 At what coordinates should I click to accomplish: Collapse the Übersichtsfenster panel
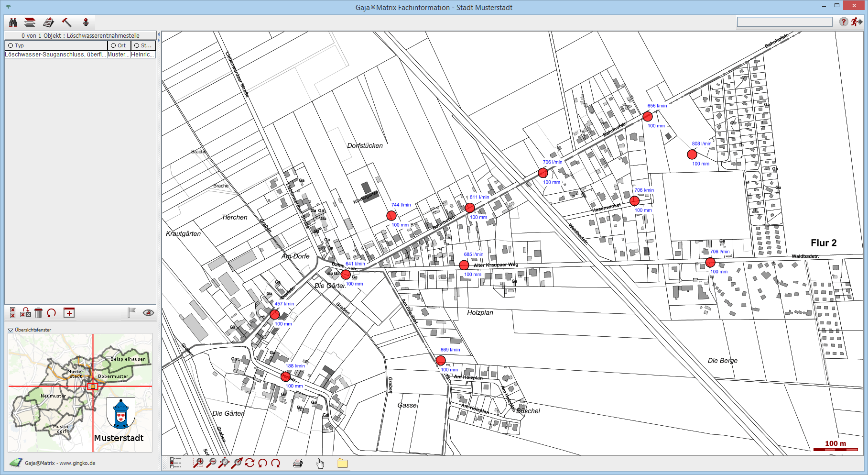tap(10, 330)
